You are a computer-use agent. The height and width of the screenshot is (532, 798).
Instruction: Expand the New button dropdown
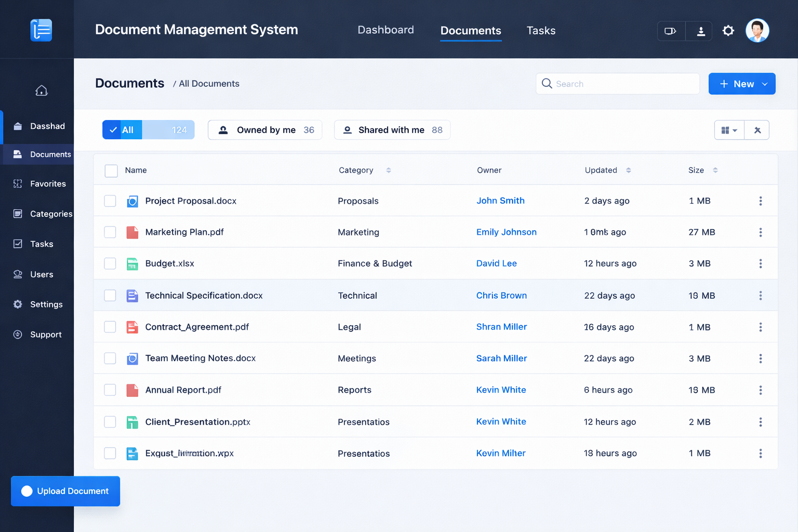coord(765,84)
